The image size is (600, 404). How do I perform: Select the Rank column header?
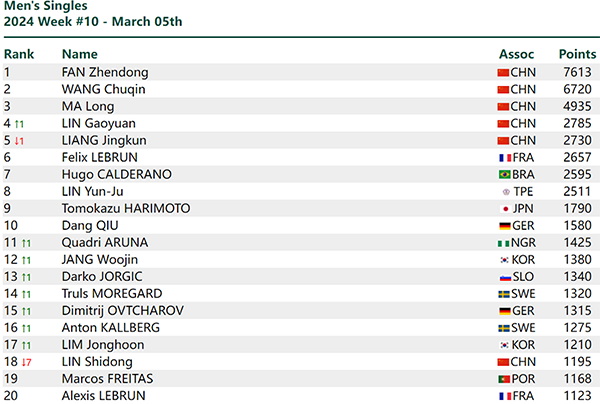tap(19, 54)
